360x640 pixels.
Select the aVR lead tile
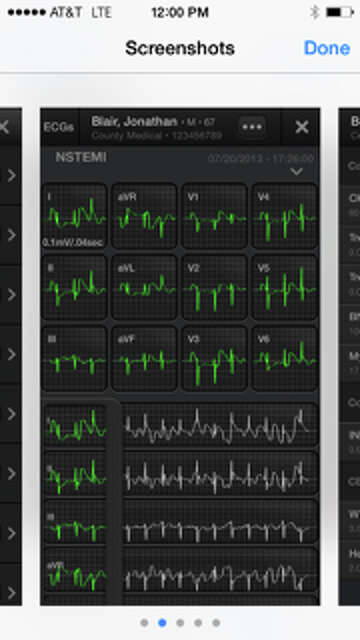[144, 216]
